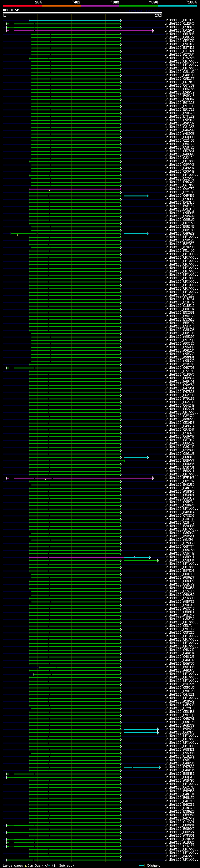Select the UniRef100_O81363 label
200x868 pixels.
pyautogui.click(x=179, y=127)
